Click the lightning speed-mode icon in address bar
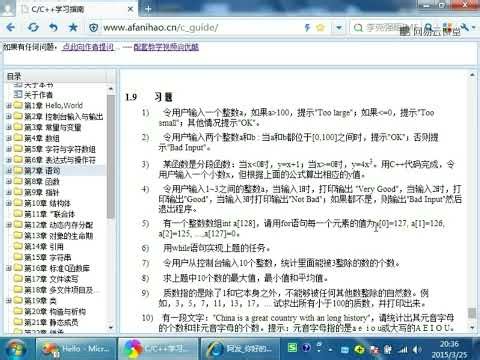This screenshot has height=360, width=480. pos(307,28)
